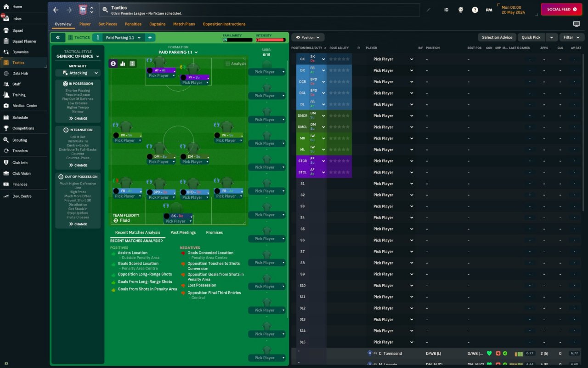This screenshot has width=588, height=368.
Task: Click the club badge in the top bar
Action: [x=83, y=10]
